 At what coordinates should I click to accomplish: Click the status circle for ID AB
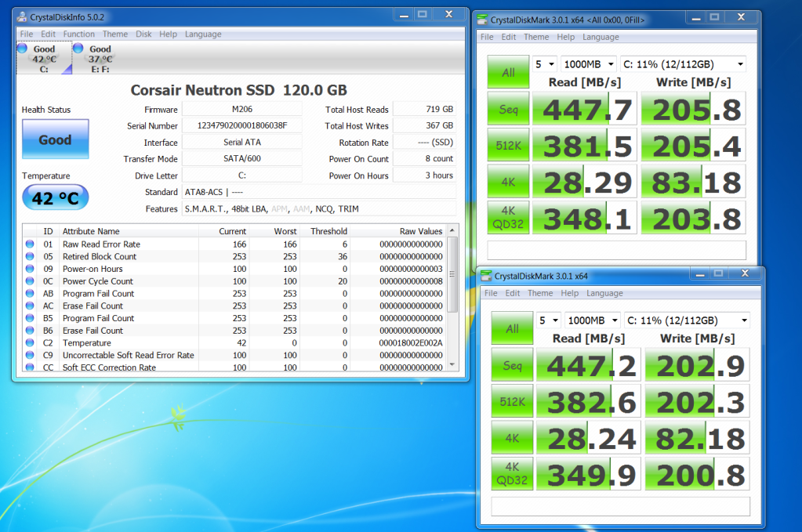[30, 293]
